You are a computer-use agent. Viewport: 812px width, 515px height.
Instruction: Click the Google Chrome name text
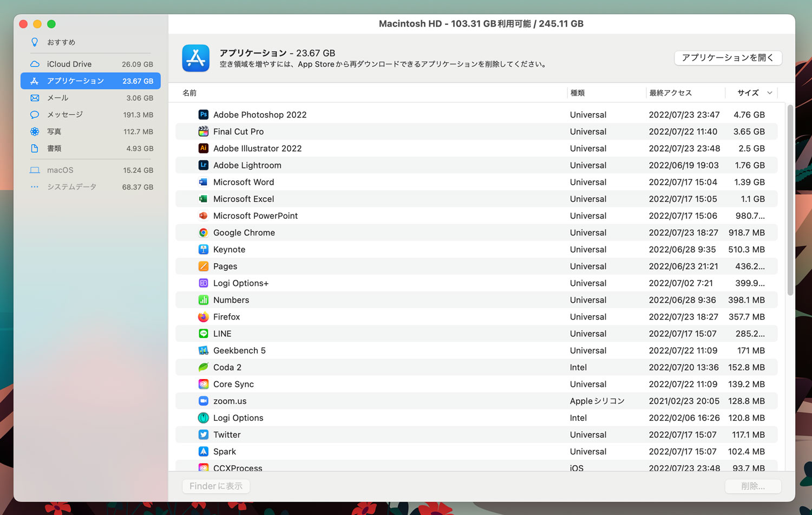[244, 232]
